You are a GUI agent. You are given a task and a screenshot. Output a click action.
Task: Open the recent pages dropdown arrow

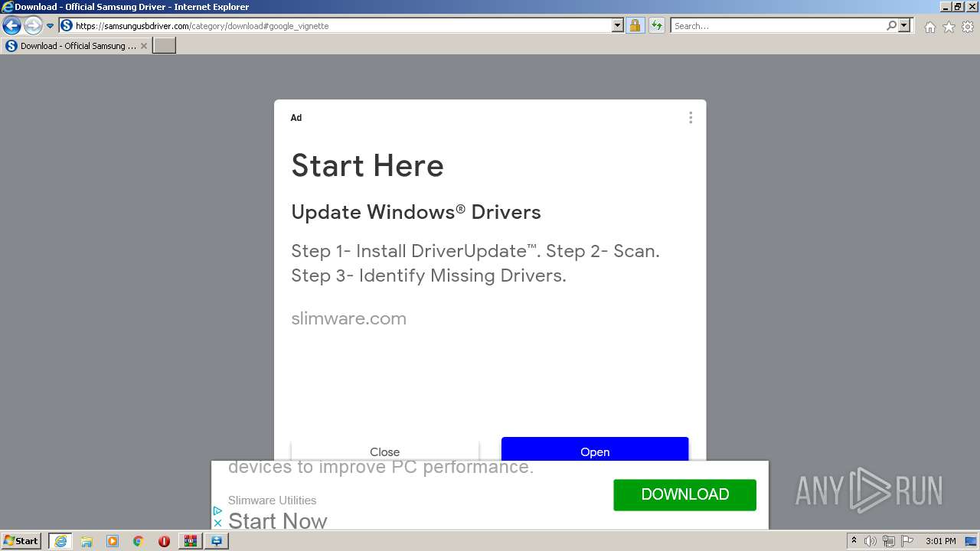point(51,26)
